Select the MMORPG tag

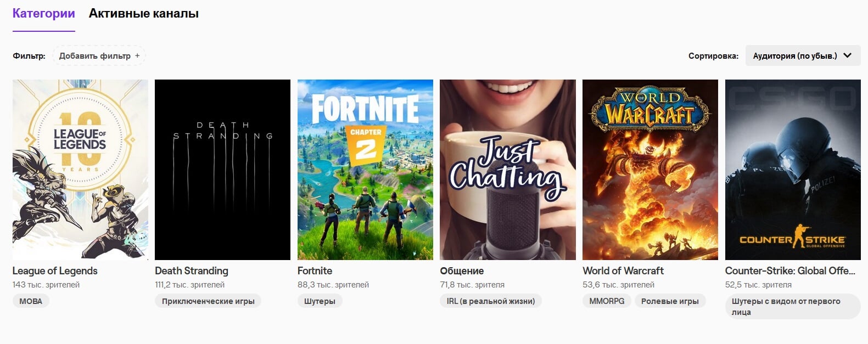point(607,301)
